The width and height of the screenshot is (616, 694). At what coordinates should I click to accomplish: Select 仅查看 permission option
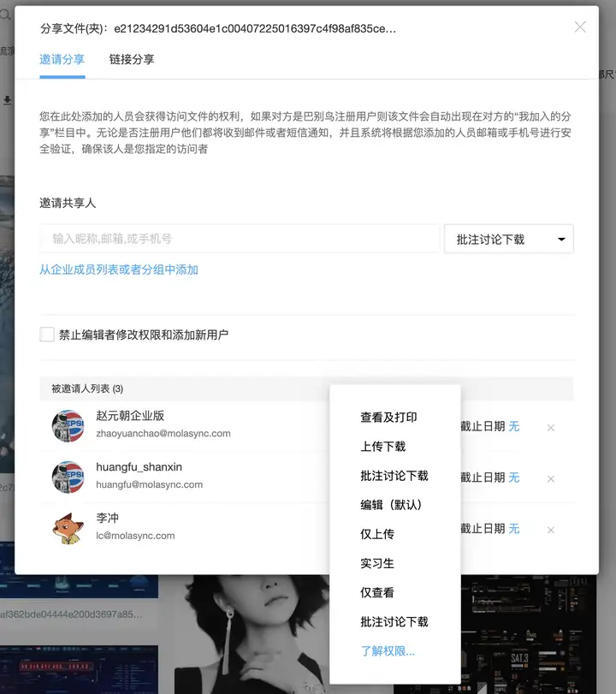pos(377,592)
